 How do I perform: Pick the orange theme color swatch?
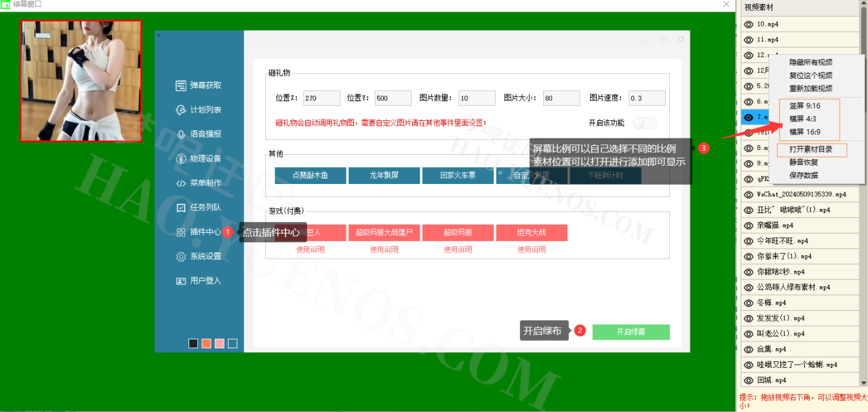[206, 343]
